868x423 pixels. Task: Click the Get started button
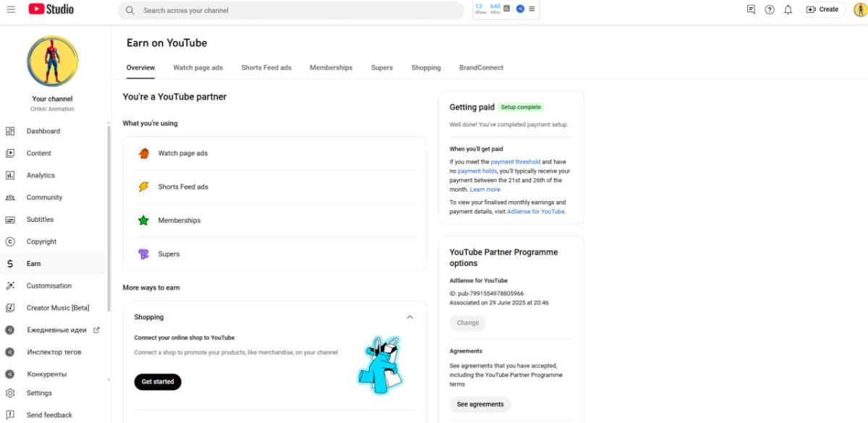[158, 382]
